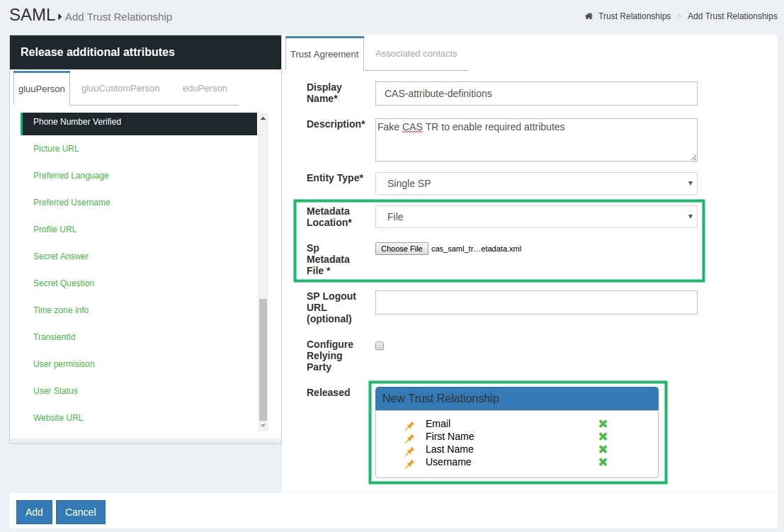Screen dimensions: 784x532
Task: Pin the Username attribute
Action: (409, 462)
